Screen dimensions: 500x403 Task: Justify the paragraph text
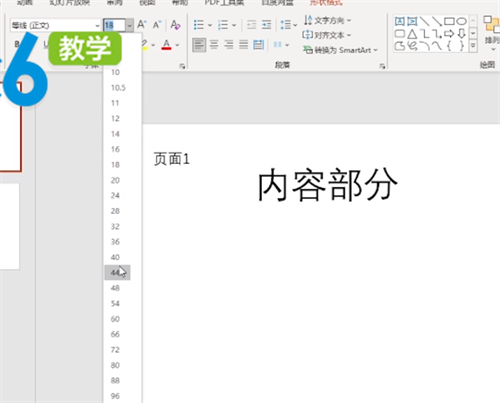[x=244, y=44]
